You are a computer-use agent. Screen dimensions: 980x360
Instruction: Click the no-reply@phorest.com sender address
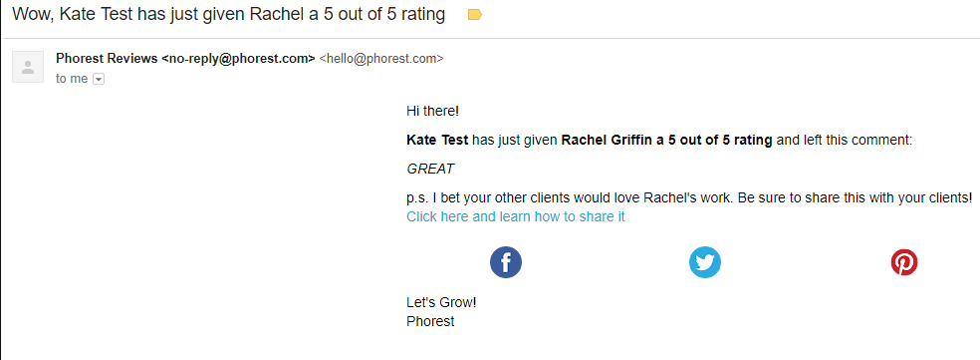pyautogui.click(x=238, y=58)
